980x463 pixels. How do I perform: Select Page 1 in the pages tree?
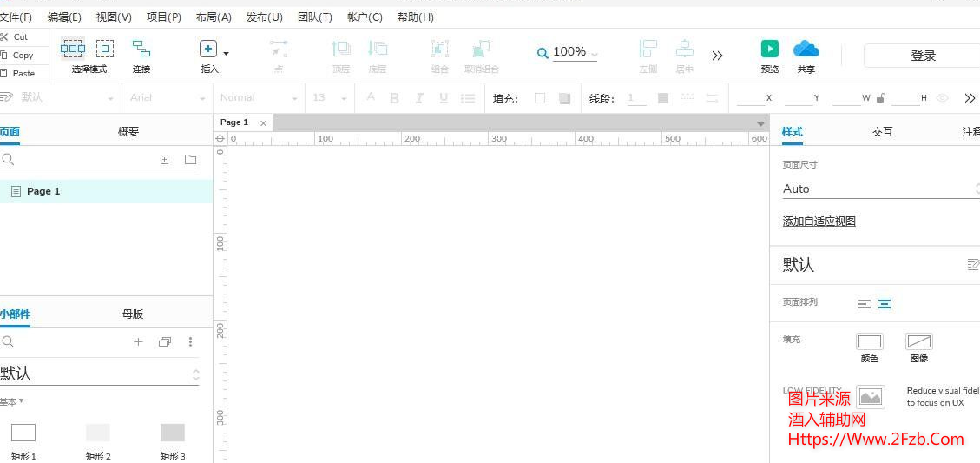click(43, 191)
